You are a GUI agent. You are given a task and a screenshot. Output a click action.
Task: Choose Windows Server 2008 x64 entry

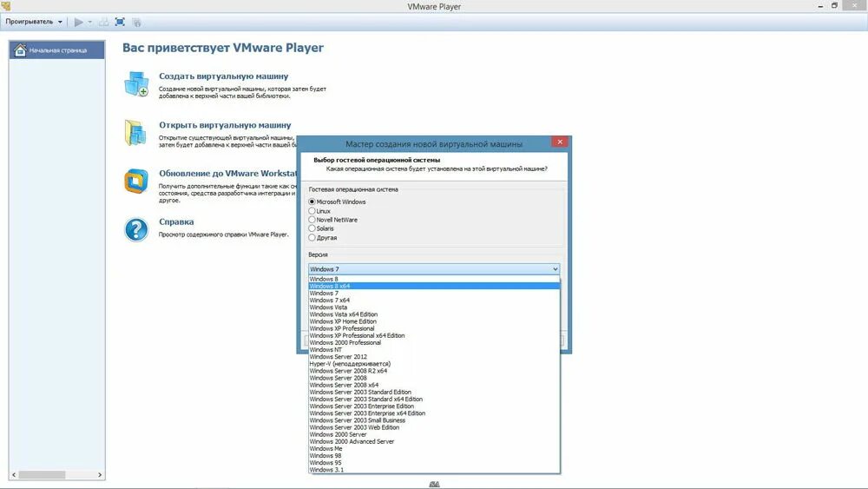pos(434,385)
